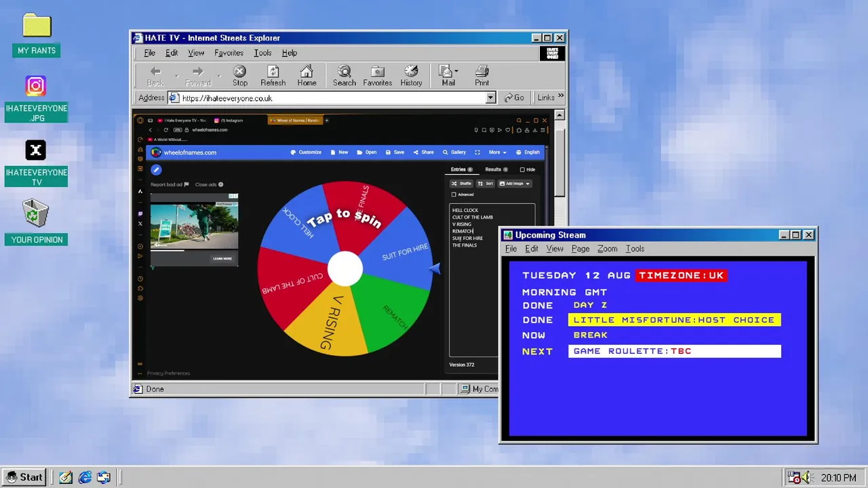Image resolution: width=868 pixels, height=488 pixels.
Task: Click Customize on the wheelofnames toolbar
Action: [x=306, y=152]
